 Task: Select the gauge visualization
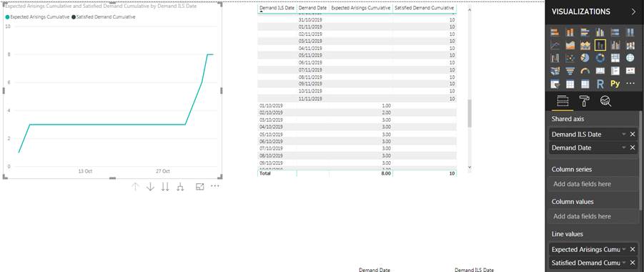pos(585,71)
